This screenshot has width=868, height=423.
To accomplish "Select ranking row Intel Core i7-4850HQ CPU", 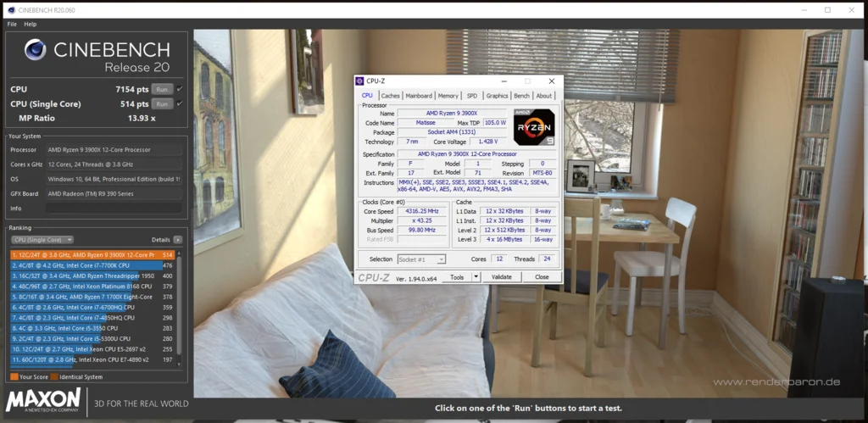I will pos(92,318).
